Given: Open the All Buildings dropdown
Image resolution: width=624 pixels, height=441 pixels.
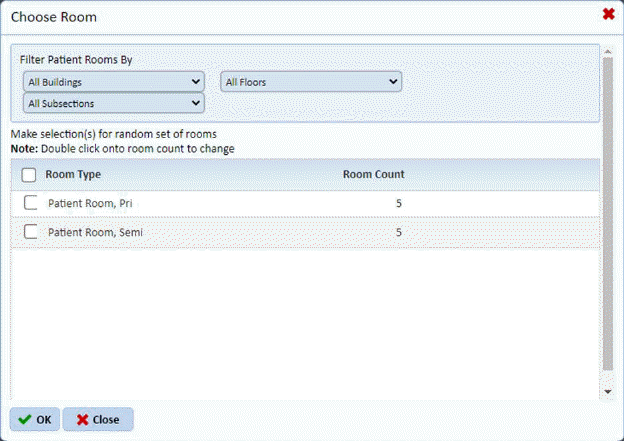Looking at the screenshot, I should (x=113, y=81).
